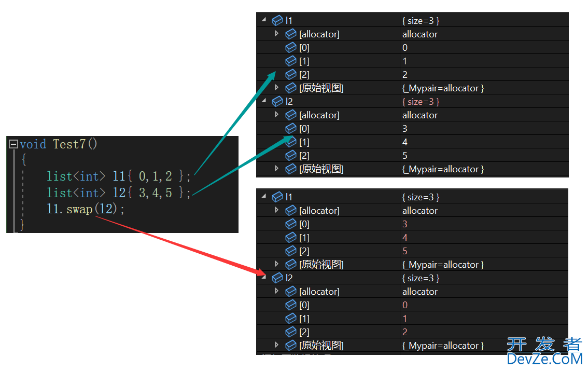The image size is (588, 370).
Task: Click cube icon of l2 [allocator] in top watch panel
Action: pyautogui.click(x=290, y=115)
